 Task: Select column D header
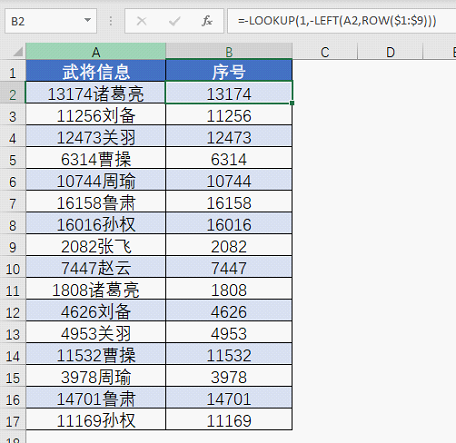(390, 52)
